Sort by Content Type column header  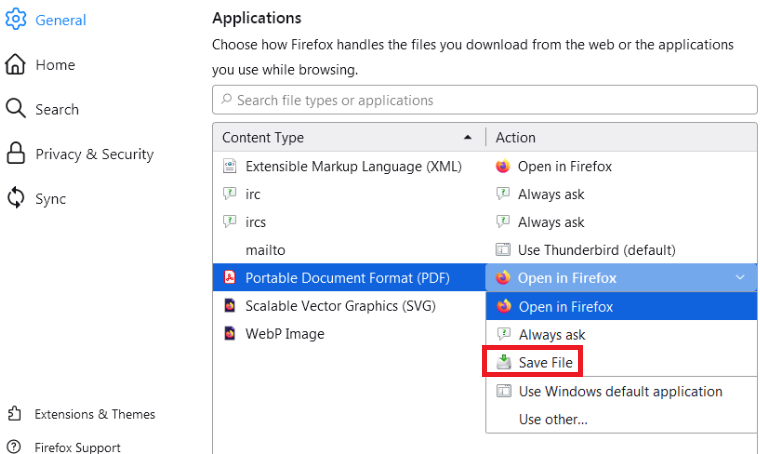coord(349,137)
